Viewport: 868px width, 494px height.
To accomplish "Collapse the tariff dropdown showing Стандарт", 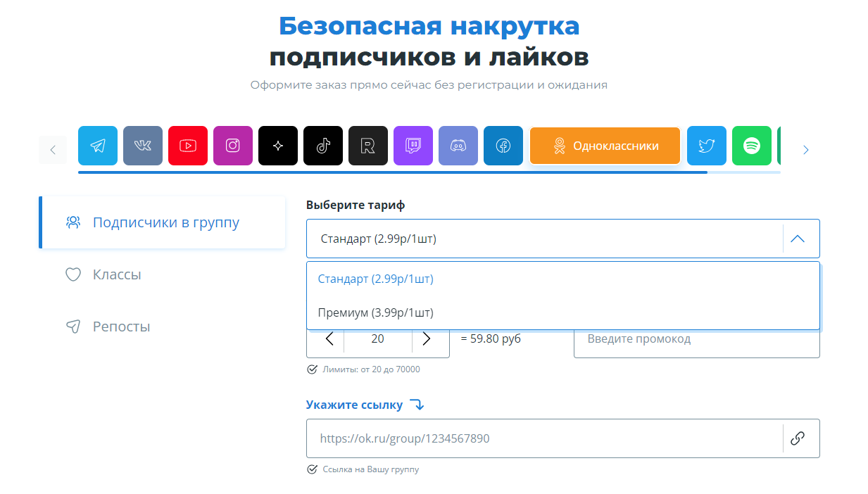I will [563, 239].
